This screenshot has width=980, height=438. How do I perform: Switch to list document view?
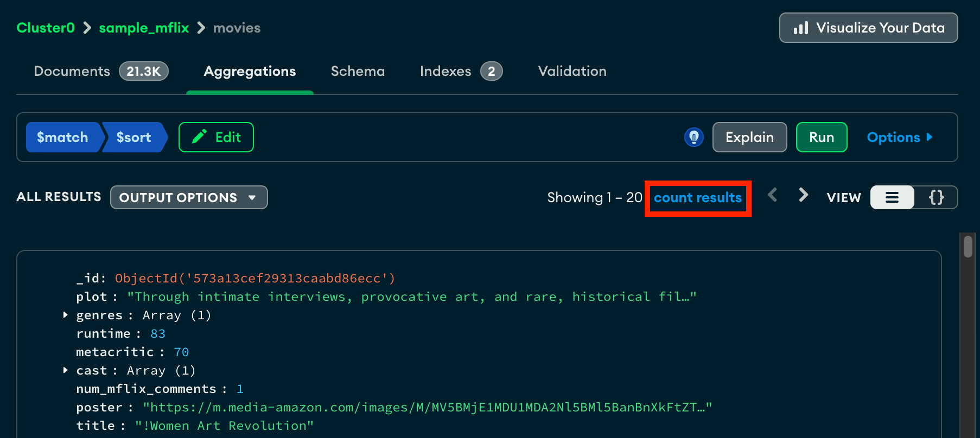892,197
